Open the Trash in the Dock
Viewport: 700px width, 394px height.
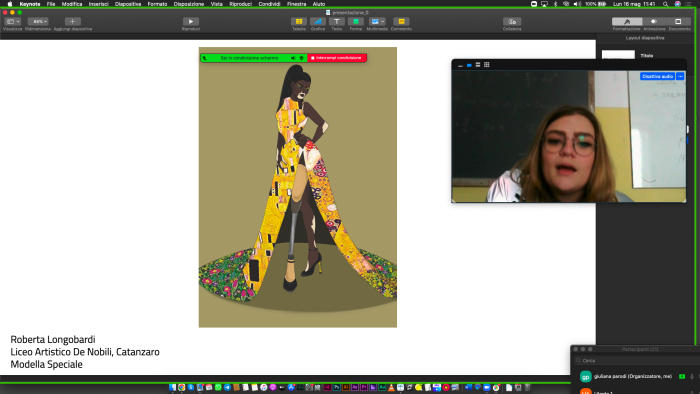coord(527,387)
